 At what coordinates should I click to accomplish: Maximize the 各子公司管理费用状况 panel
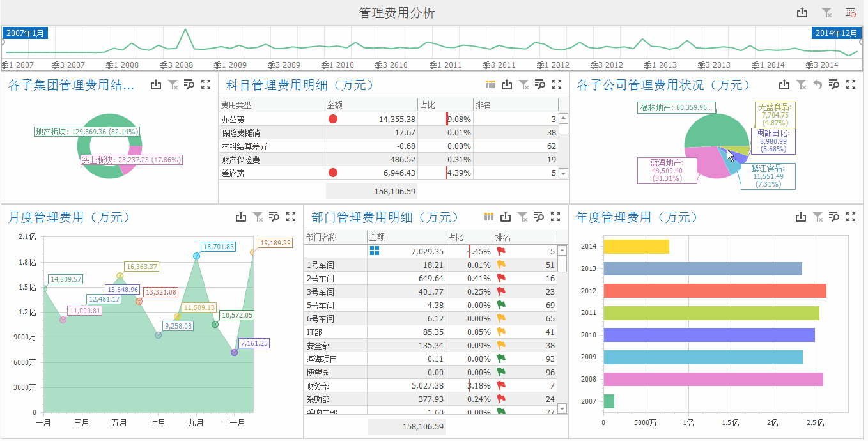coord(851,84)
